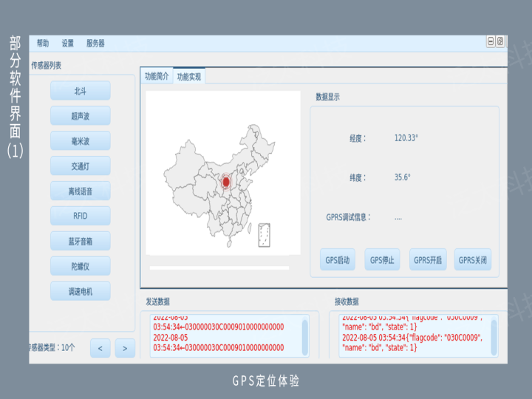Go to next sensor page arrow

click(126, 348)
